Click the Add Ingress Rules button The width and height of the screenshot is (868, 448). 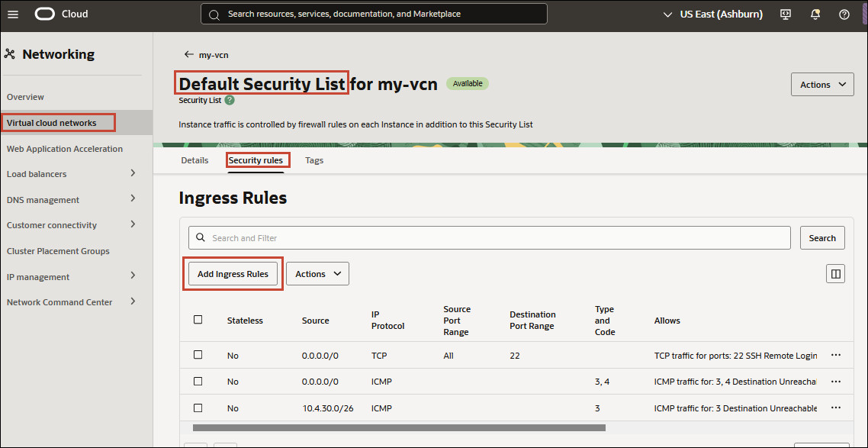tap(233, 273)
